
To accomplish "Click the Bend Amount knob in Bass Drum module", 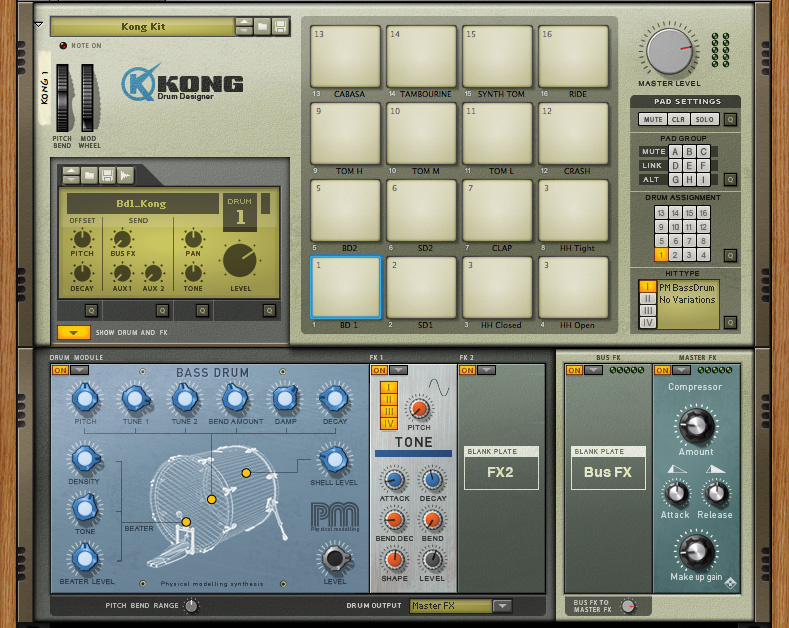I will click(x=235, y=399).
